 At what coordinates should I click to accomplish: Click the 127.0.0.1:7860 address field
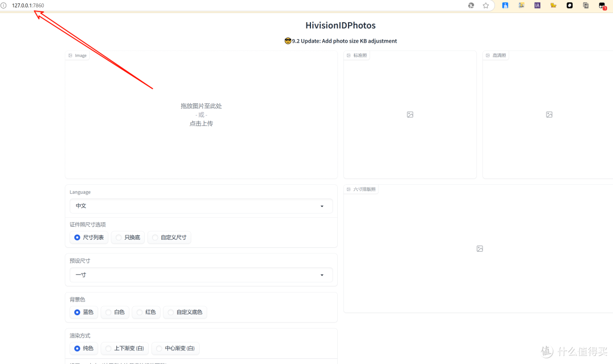28,6
